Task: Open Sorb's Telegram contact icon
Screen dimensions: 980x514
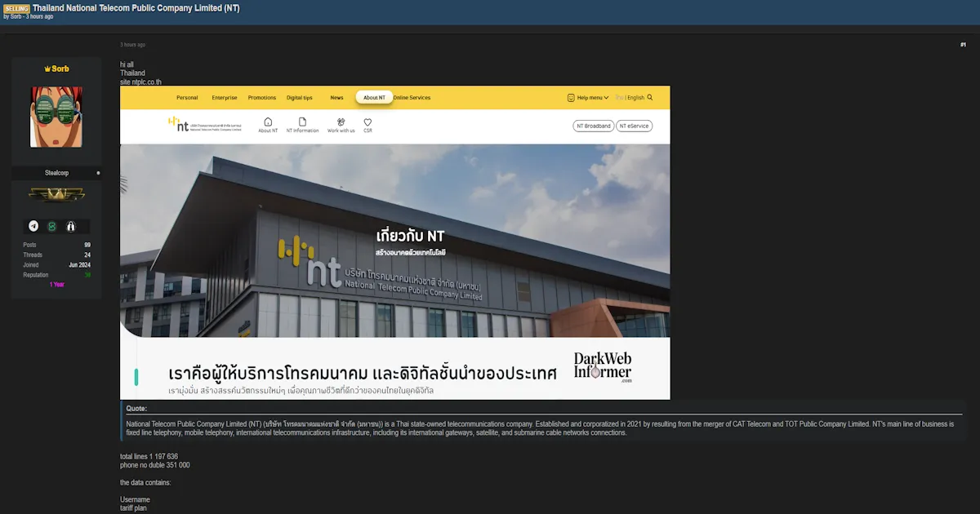Action: pos(33,226)
